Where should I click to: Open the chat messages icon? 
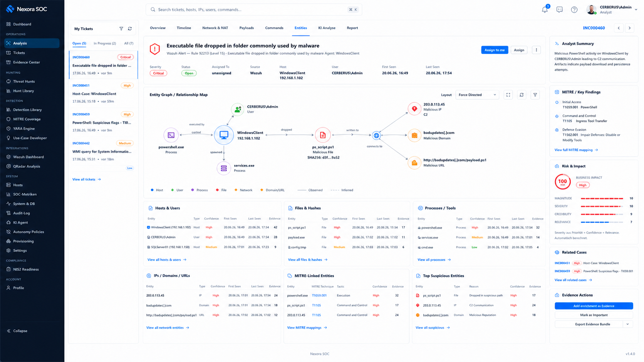coord(560,10)
